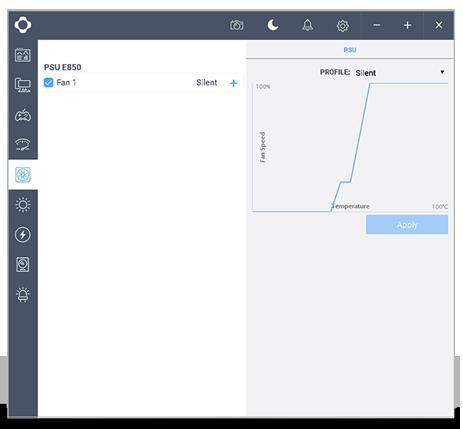Open settings gear in top bar
The height and width of the screenshot is (429, 463).
click(x=342, y=25)
